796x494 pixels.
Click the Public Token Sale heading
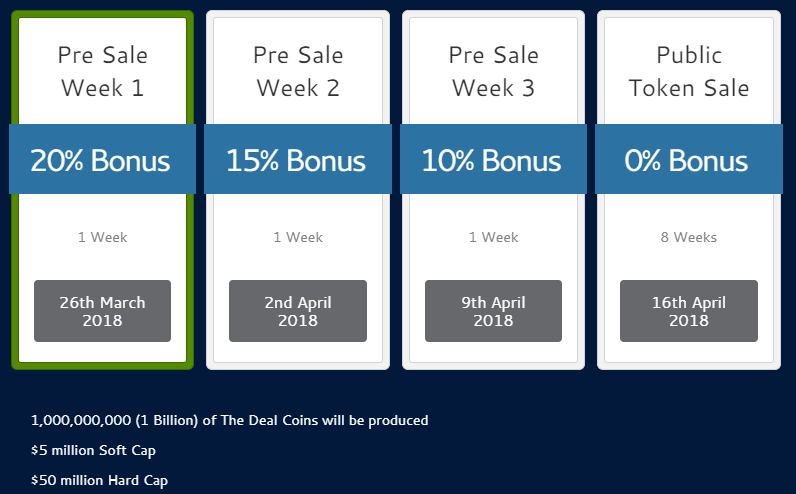[x=689, y=72]
